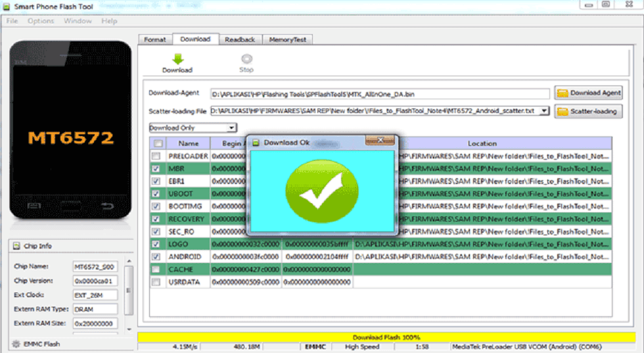Viewport: 644px width, 353px height.
Task: Click the yellow Download Flash 100% progress bar
Action: pyautogui.click(x=386, y=337)
